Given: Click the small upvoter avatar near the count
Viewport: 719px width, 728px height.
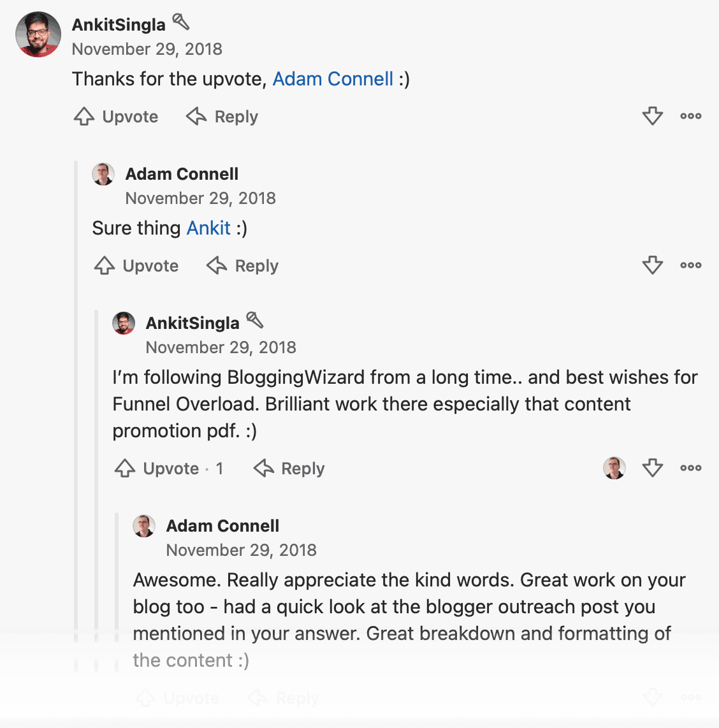Looking at the screenshot, I should [x=614, y=468].
